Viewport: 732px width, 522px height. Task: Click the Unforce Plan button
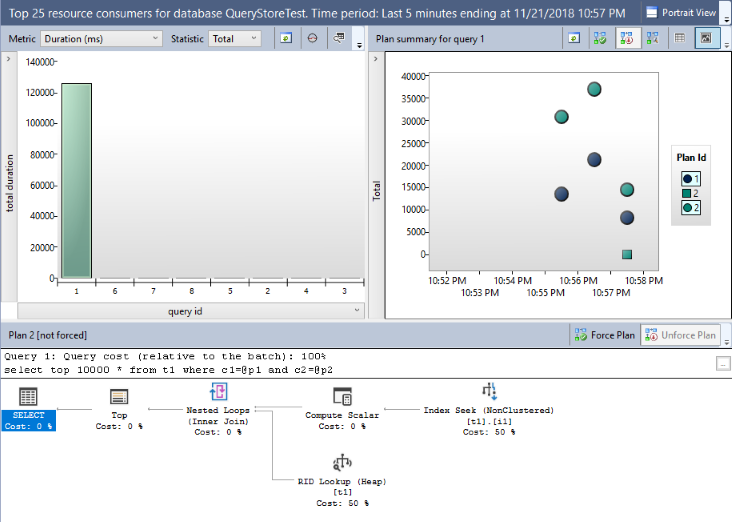(680, 335)
